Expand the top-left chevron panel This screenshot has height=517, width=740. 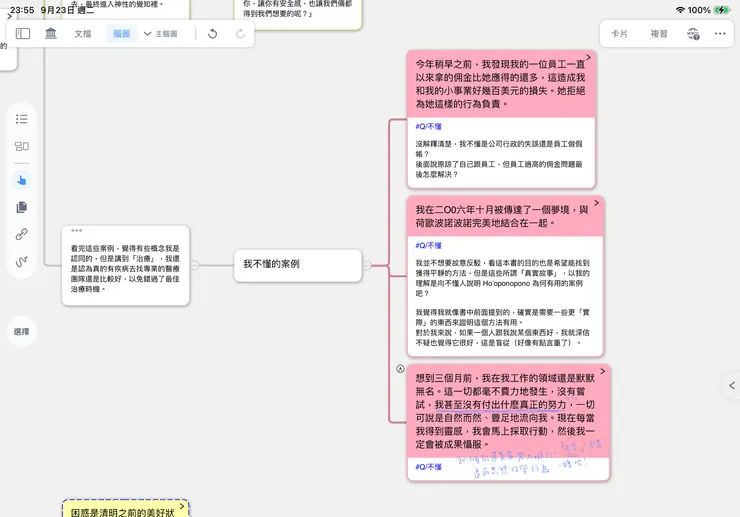[9, 16]
